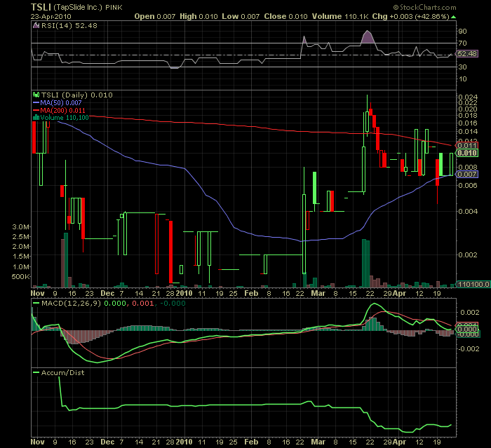Click the RSI overbought shaded peak
The width and height of the screenshot is (491, 448).
point(368,38)
